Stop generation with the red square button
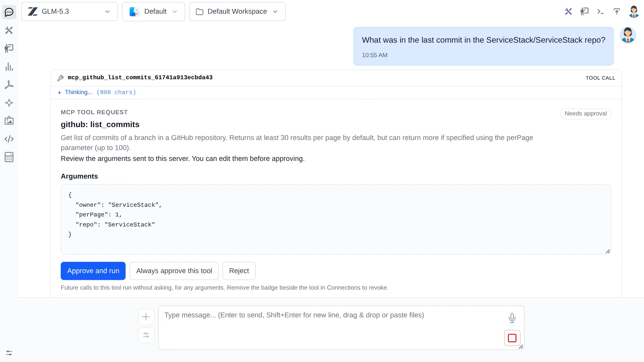644x362 pixels. pyautogui.click(x=512, y=338)
